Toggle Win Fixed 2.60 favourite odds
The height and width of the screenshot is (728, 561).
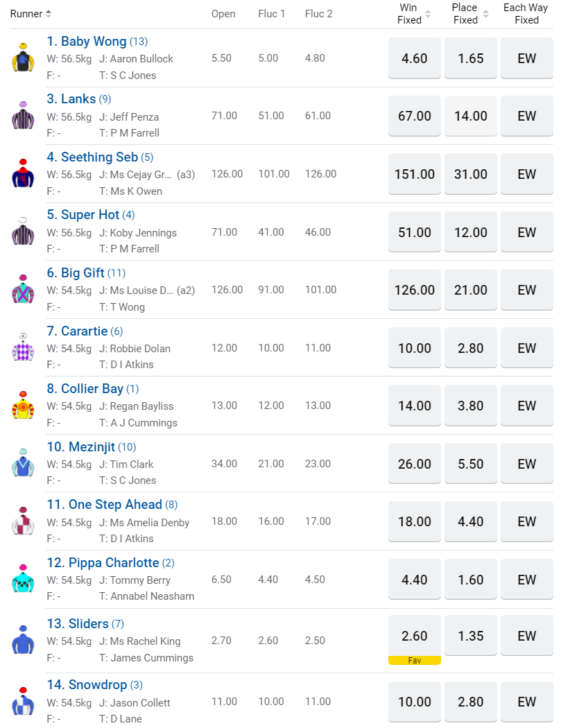point(415,636)
